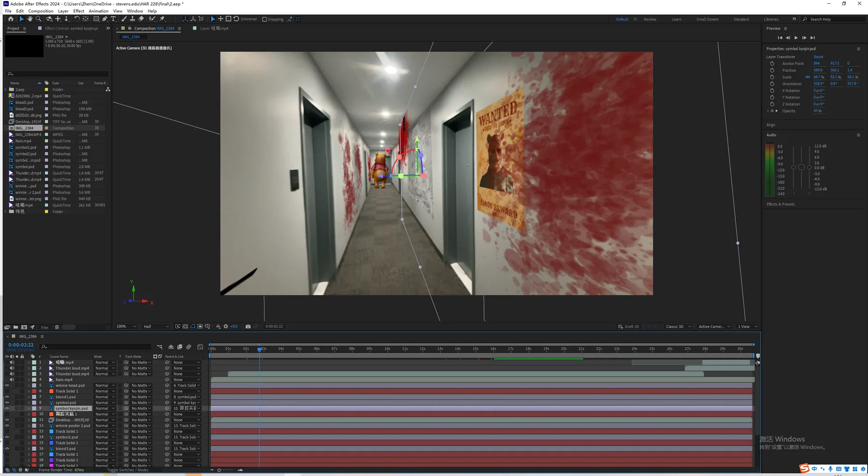Open the Active Camera view dropdown
This screenshot has width=868, height=476.
click(x=714, y=326)
